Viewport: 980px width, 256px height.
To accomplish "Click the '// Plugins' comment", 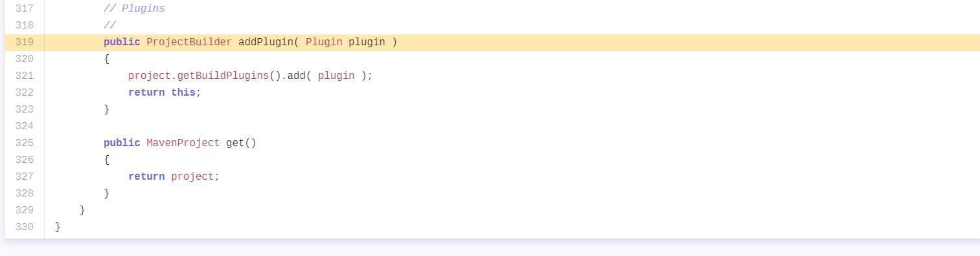I will pyautogui.click(x=134, y=8).
